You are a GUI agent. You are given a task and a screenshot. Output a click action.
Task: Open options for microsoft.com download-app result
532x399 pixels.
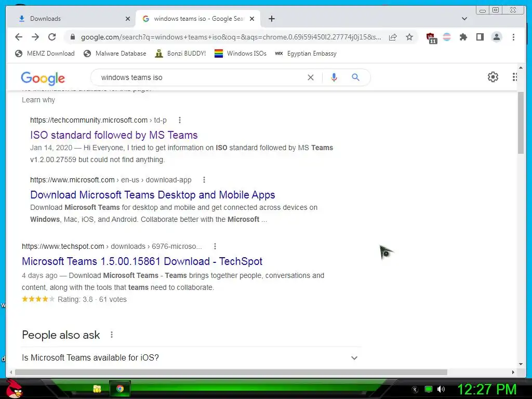coord(204,180)
